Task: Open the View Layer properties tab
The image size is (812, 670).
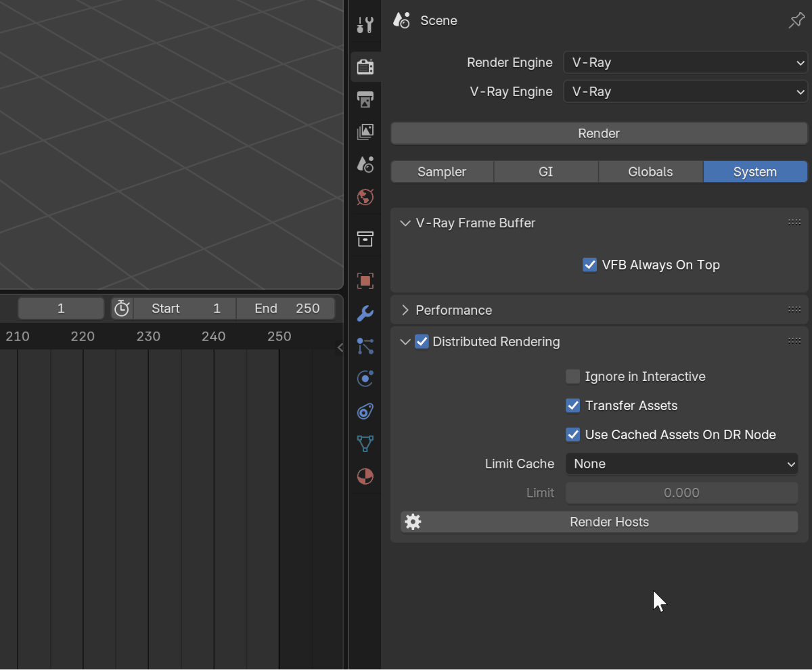Action: [365, 131]
